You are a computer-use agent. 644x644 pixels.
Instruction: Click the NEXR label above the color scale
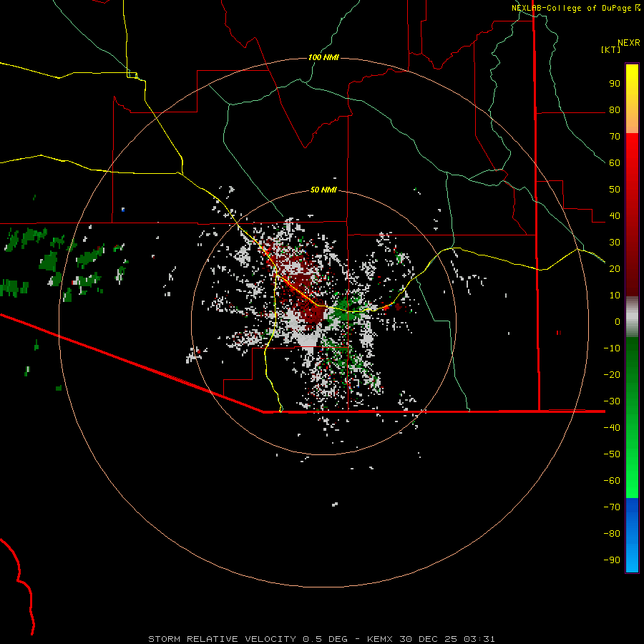point(628,43)
